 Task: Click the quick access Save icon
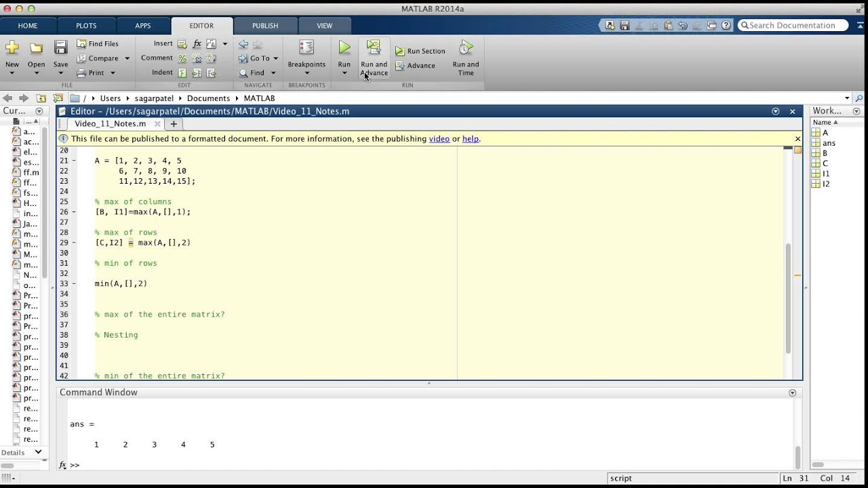click(x=625, y=25)
